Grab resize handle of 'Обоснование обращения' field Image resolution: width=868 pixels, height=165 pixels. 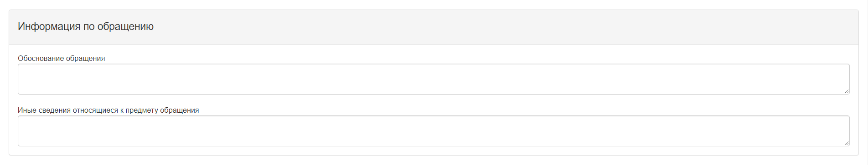point(846,91)
